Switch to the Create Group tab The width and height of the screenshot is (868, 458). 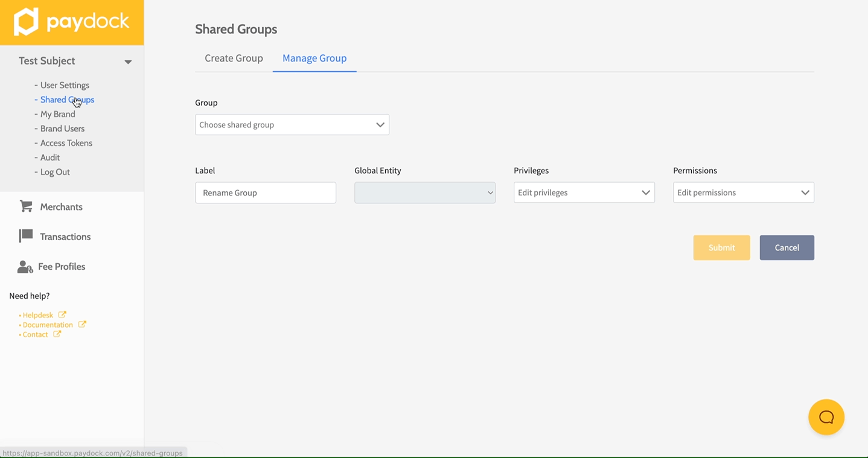click(x=234, y=59)
